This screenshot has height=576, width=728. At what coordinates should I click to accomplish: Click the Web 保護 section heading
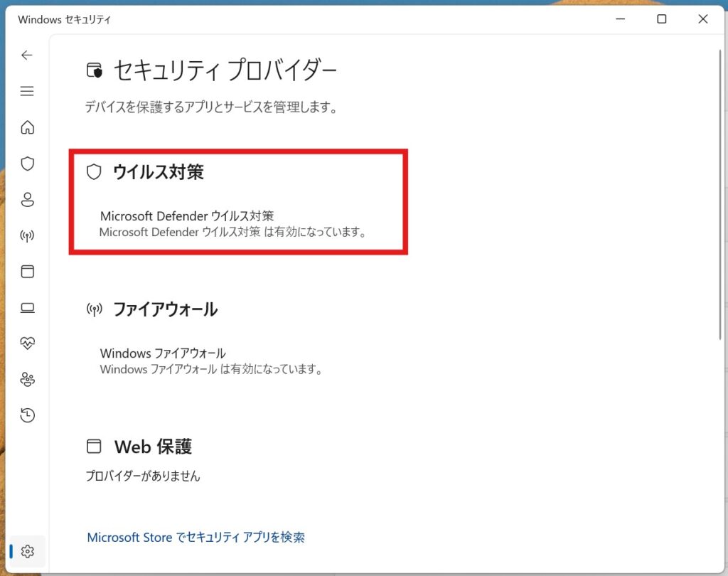tap(153, 447)
